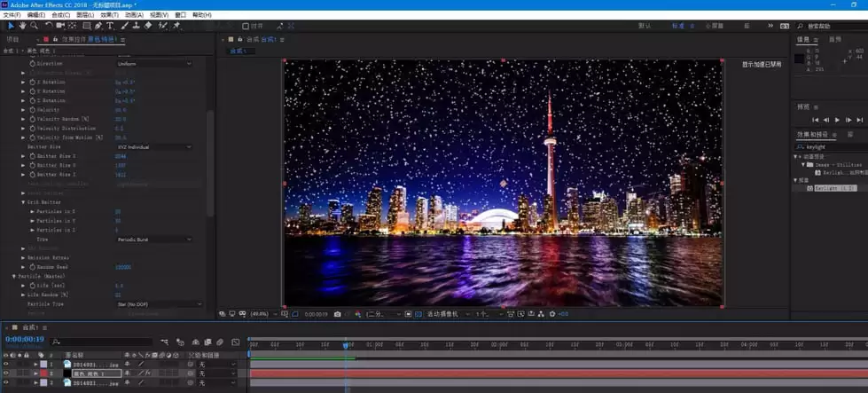Click the Random Seed value 100000
This screenshot has height=393, width=868.
[x=123, y=267]
